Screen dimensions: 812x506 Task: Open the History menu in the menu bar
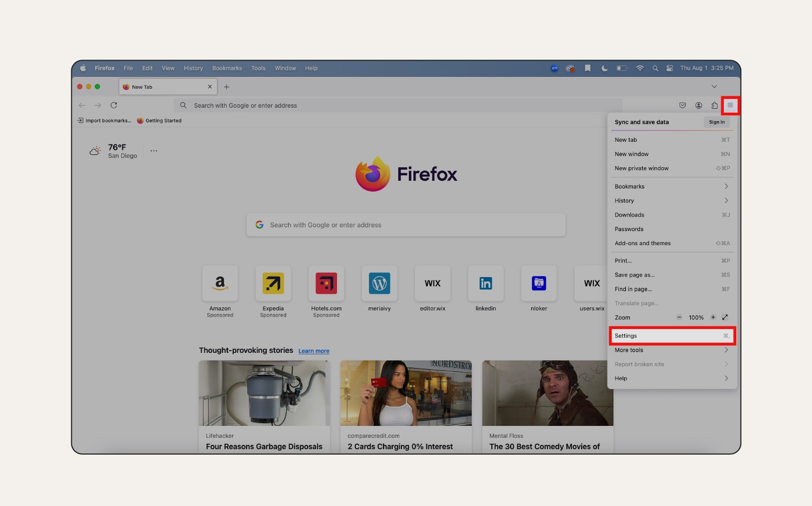coord(193,68)
